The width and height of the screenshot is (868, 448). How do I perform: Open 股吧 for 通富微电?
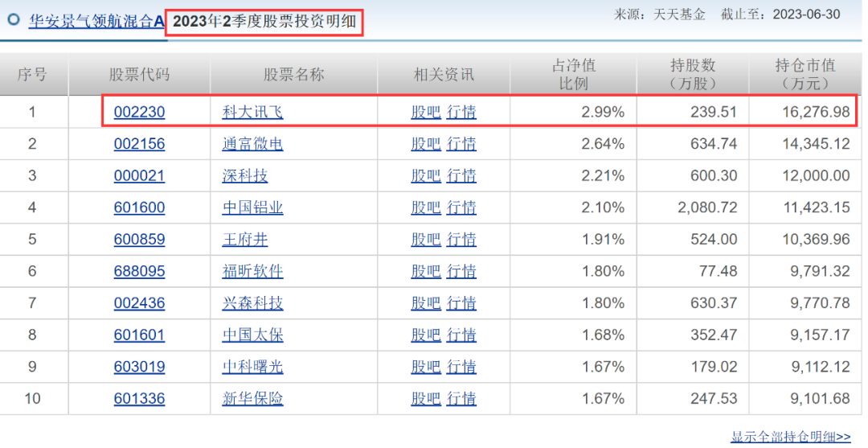click(x=426, y=144)
